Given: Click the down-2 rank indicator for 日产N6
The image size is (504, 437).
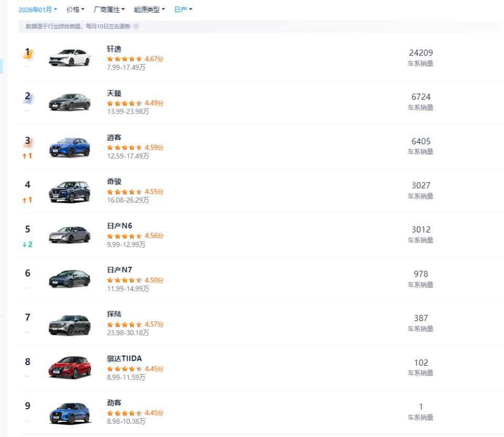Looking at the screenshot, I should point(27,244).
